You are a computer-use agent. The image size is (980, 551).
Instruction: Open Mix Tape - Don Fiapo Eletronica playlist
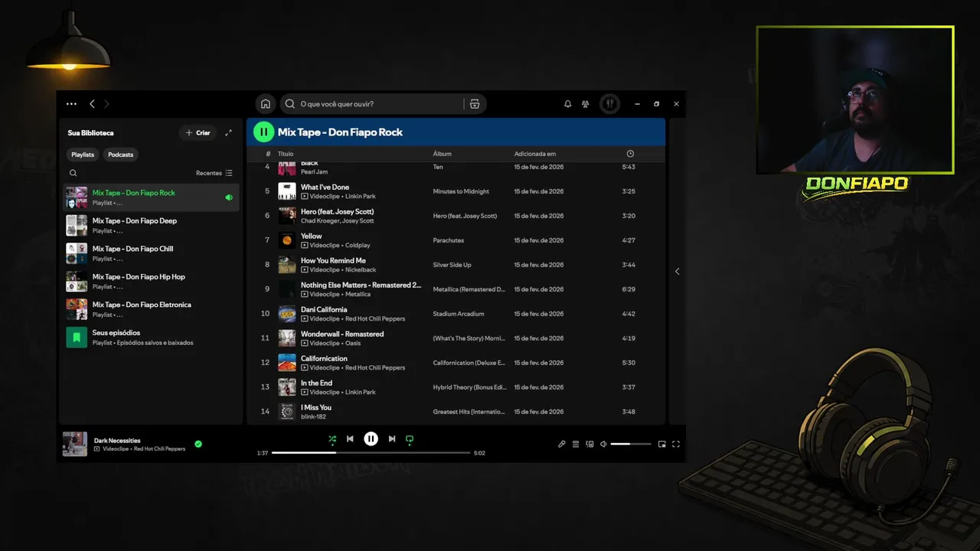150,309
